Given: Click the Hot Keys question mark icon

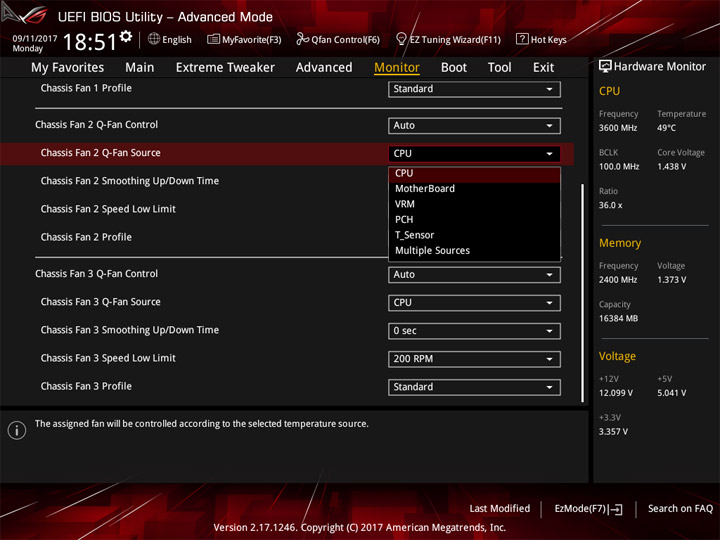Looking at the screenshot, I should [x=522, y=39].
